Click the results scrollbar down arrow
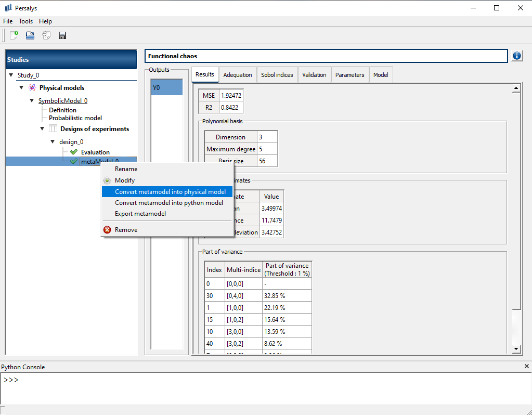Screen dimensions: 532x415 coord(516,349)
